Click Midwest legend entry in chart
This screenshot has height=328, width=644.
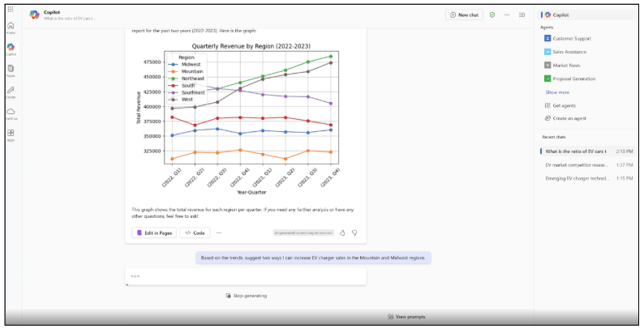[186, 64]
